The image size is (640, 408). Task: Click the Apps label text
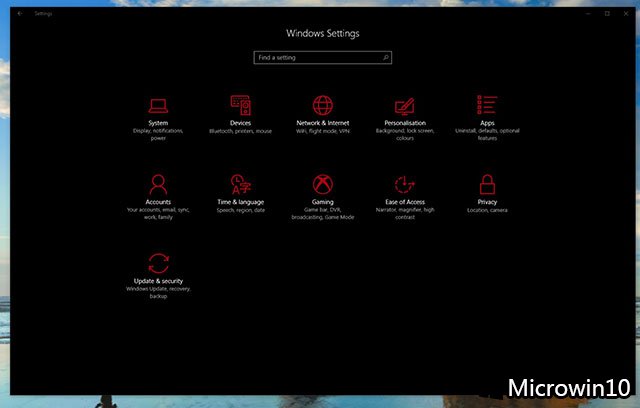pyautogui.click(x=487, y=123)
